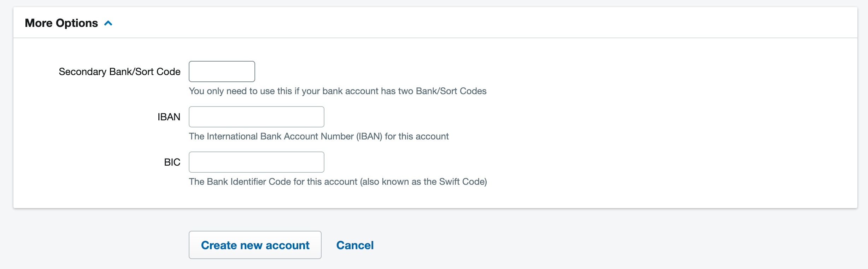Click the More Options heading text
Screen dimensions: 868x269
[x=61, y=23]
